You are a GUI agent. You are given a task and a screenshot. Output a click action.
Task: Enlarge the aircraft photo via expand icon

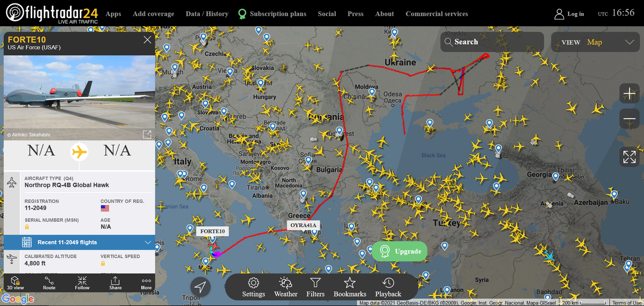(147, 135)
